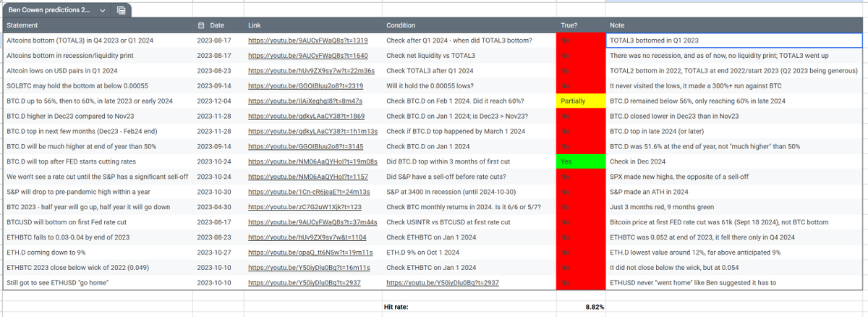Select cell 'BTC 2023 - half year will go up'
This screenshot has height=317, width=868.
click(97, 207)
